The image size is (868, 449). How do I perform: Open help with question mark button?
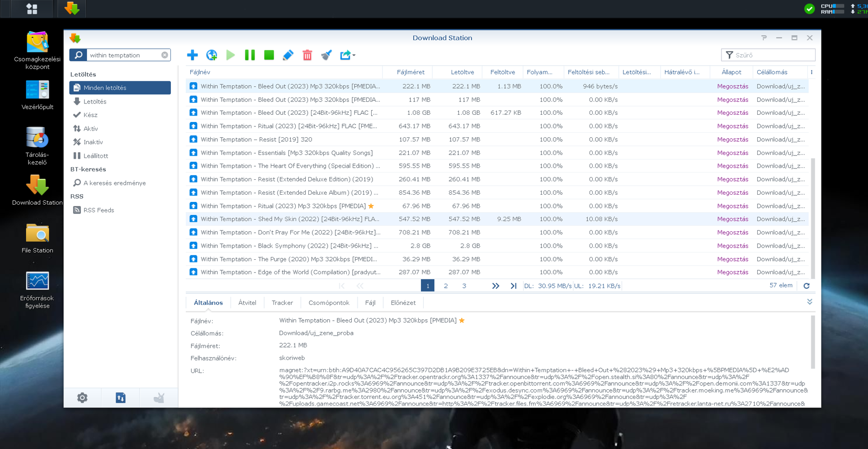[x=764, y=38]
